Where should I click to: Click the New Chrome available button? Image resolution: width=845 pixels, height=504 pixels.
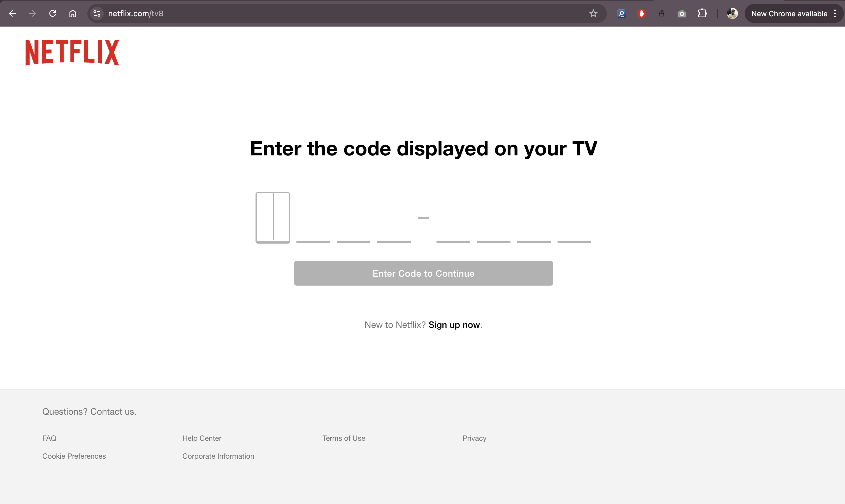(789, 14)
